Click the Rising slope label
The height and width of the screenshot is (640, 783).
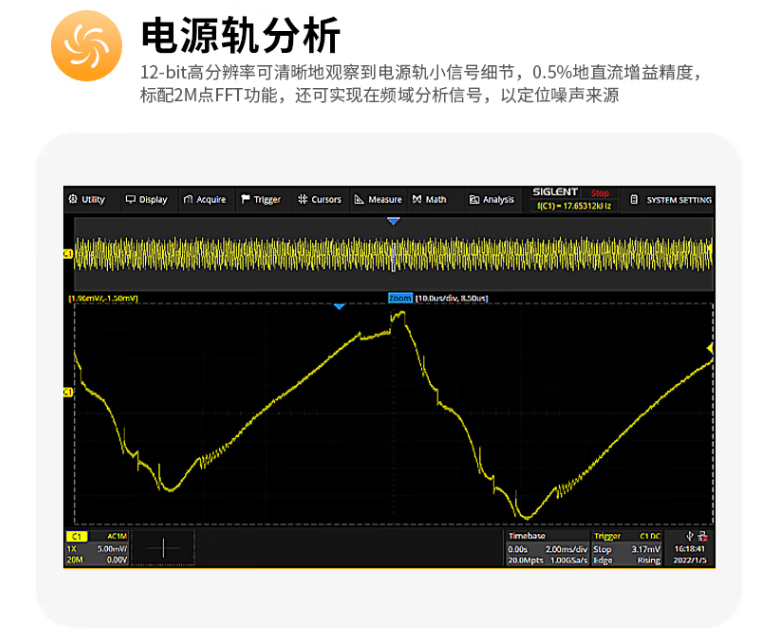tap(649, 560)
